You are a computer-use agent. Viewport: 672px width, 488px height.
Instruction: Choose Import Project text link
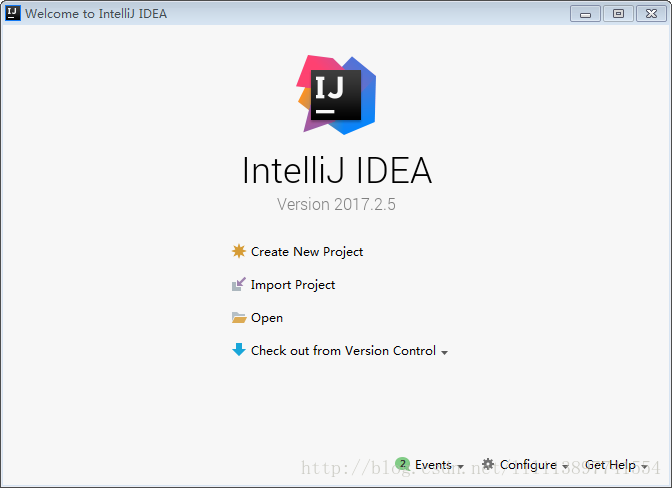pyautogui.click(x=293, y=285)
